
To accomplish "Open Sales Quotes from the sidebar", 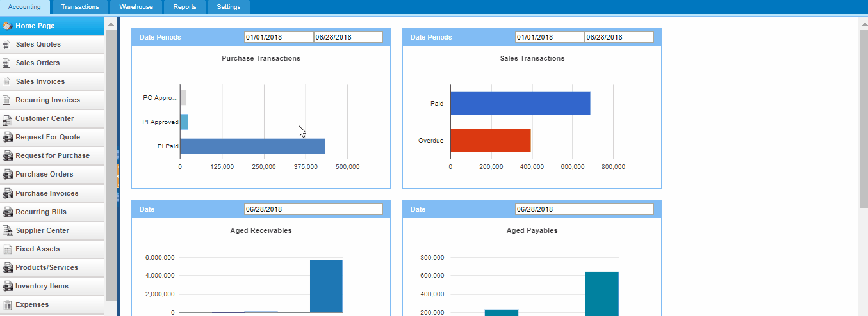I will 52,45.
